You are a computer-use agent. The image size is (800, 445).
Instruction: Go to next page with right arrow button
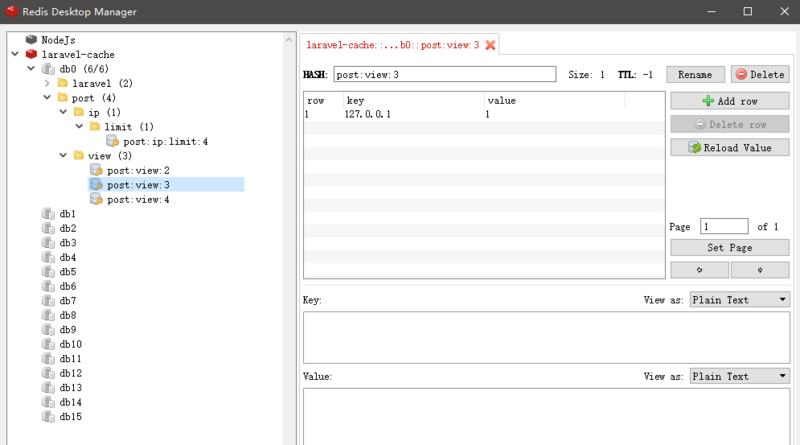click(x=760, y=270)
